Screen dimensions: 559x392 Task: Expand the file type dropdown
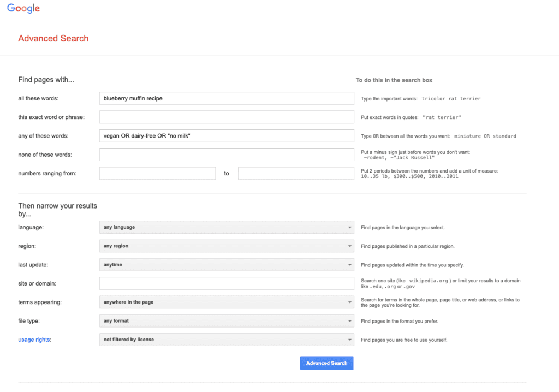point(227,321)
